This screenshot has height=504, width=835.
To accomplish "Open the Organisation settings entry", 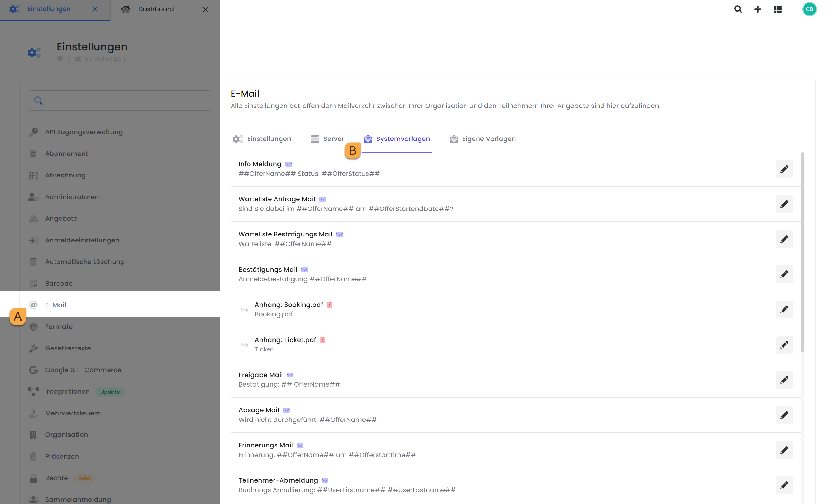I will 66,435.
